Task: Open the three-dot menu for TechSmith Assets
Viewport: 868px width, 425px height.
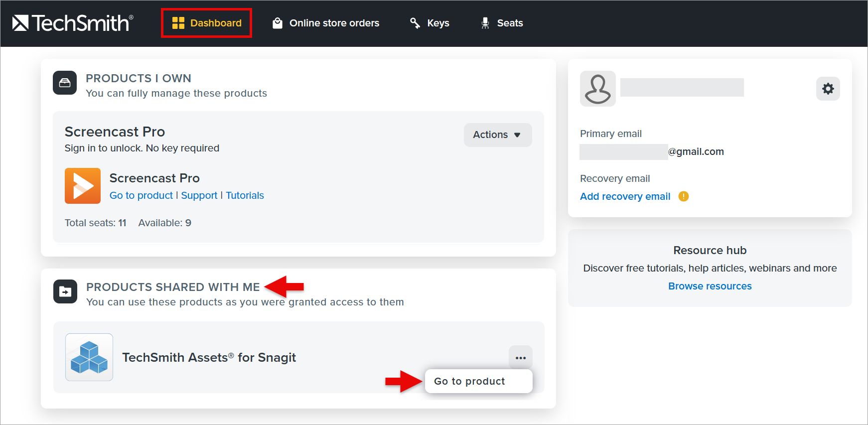Action: click(x=521, y=358)
